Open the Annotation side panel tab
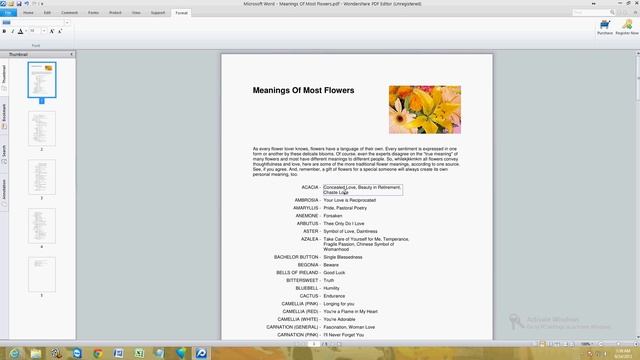This screenshot has width=640, height=360. 4,193
